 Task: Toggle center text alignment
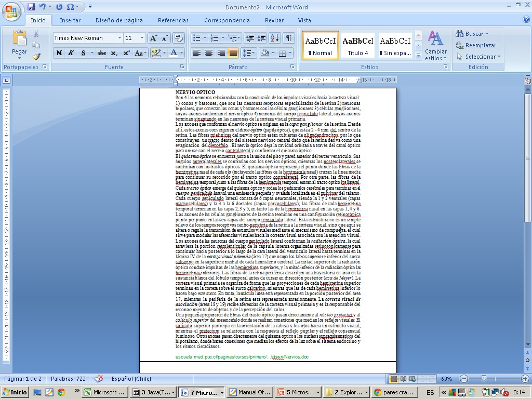coord(209,53)
